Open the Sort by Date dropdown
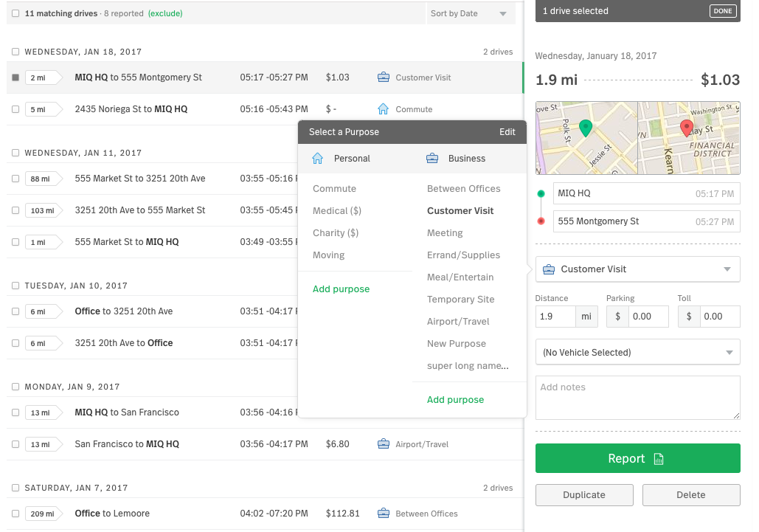Viewport: 759px width, 532px height. click(471, 13)
